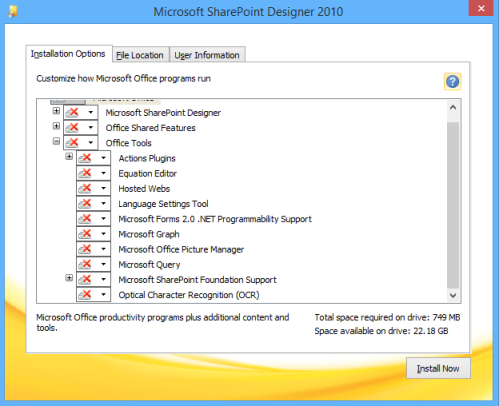Collapse the Office Tools node
Viewport: 499px width, 406px height.
click(x=56, y=141)
